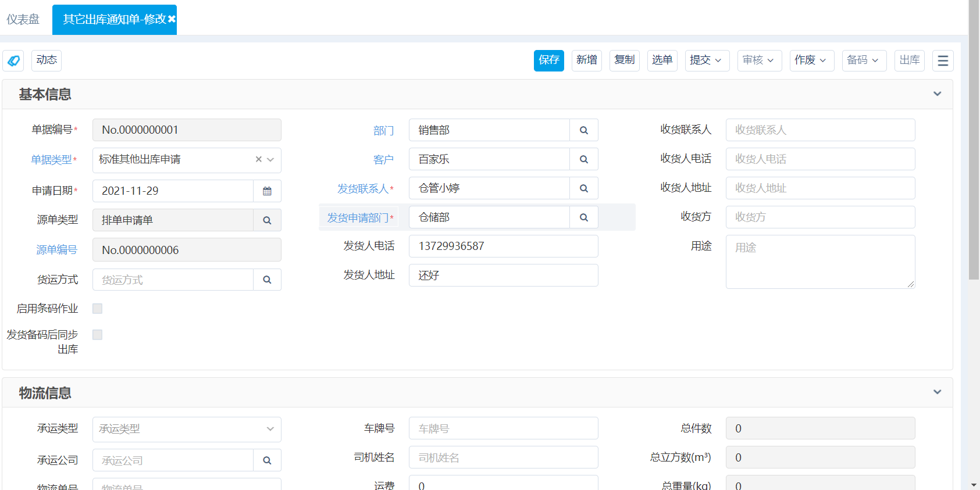980x490 pixels.
Task: Click the 出库 button
Action: click(x=910, y=60)
